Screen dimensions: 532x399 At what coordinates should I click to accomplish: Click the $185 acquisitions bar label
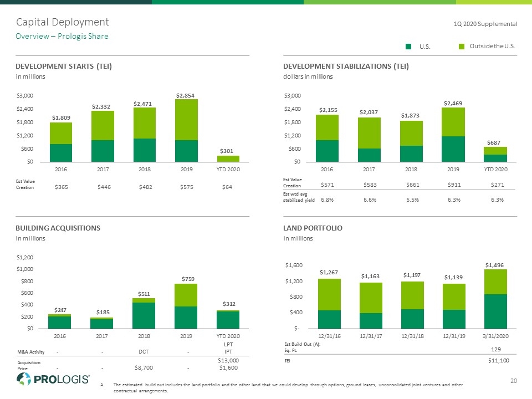pyautogui.click(x=103, y=312)
